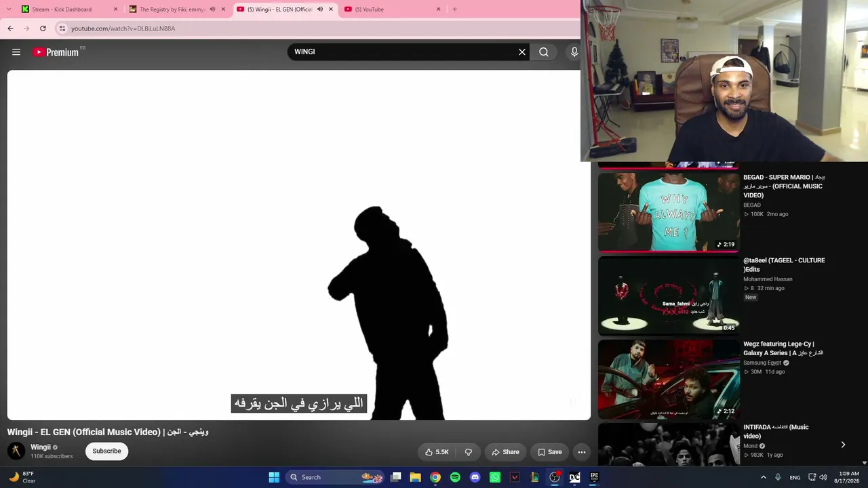Open the BEGAD channel name
868x488 pixels.
click(752, 205)
